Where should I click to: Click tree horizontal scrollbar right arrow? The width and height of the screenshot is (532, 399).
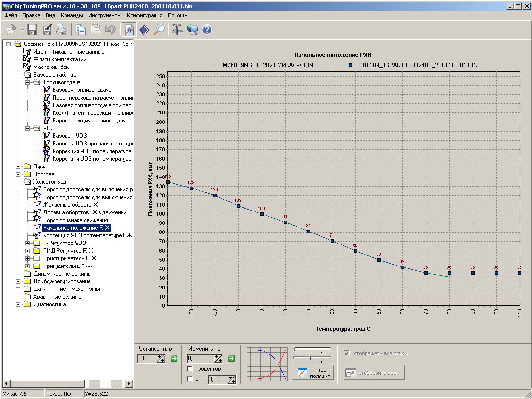(x=129, y=383)
